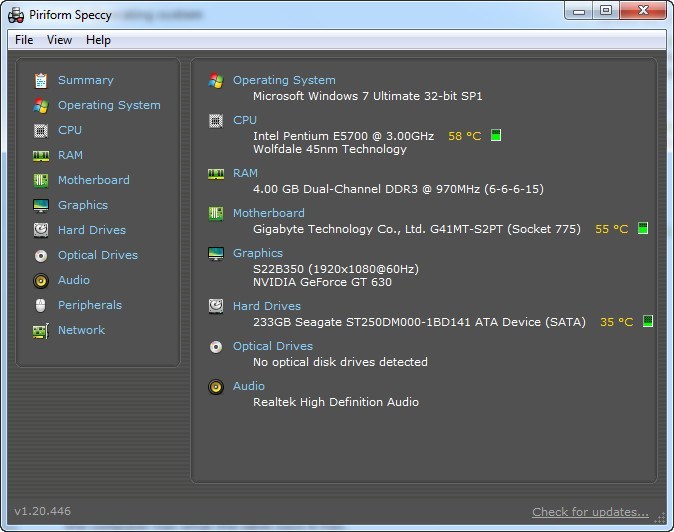The width and height of the screenshot is (674, 532).
Task: Click the Piriform Speccy title bar app icon
Action: tap(16, 15)
